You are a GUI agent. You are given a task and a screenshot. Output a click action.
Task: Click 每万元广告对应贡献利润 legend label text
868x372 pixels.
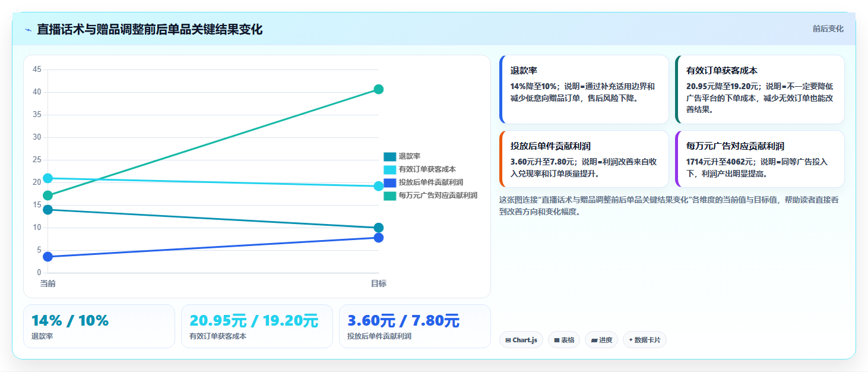tap(438, 196)
